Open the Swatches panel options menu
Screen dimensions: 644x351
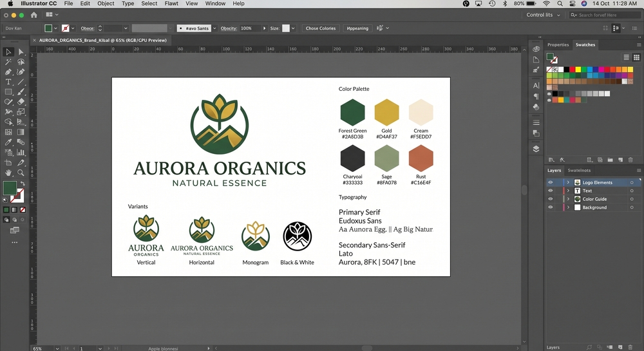[x=639, y=44]
